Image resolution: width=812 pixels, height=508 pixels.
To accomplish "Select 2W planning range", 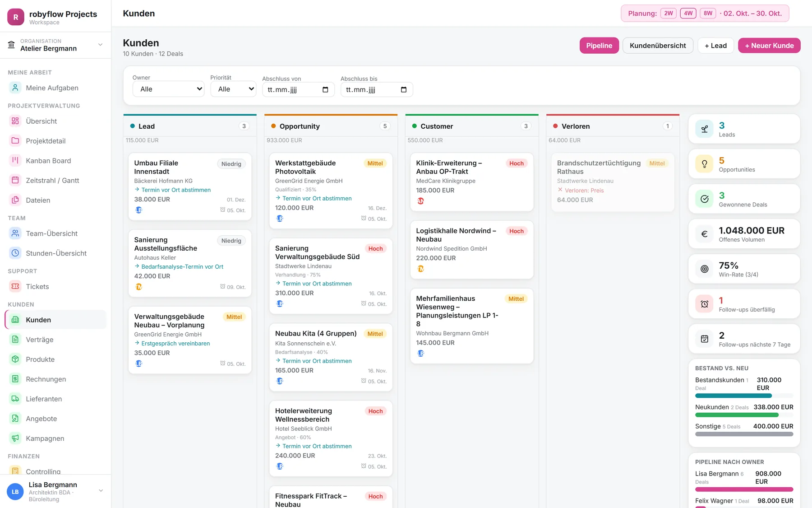I will tap(669, 13).
